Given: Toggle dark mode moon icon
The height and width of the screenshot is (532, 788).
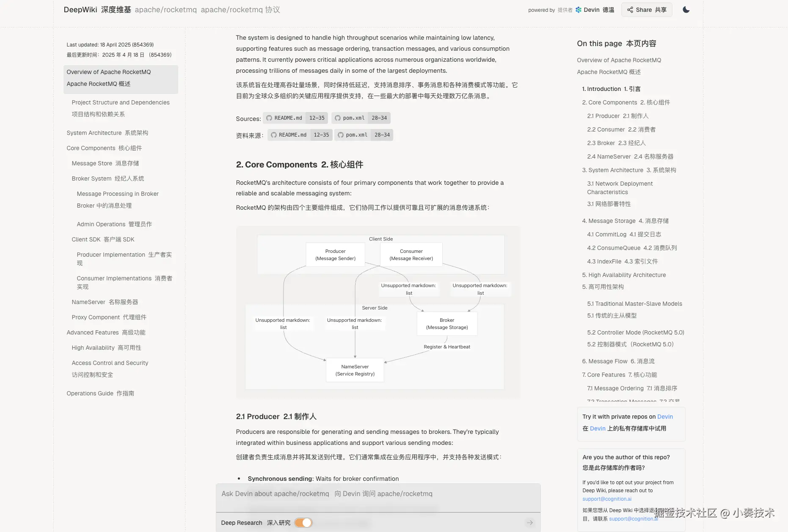Looking at the screenshot, I should 686,10.
